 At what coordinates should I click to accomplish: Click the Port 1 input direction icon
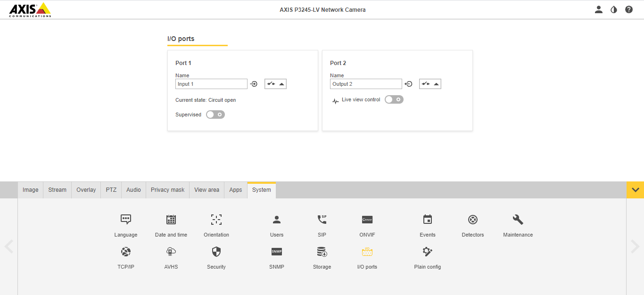[x=254, y=84]
